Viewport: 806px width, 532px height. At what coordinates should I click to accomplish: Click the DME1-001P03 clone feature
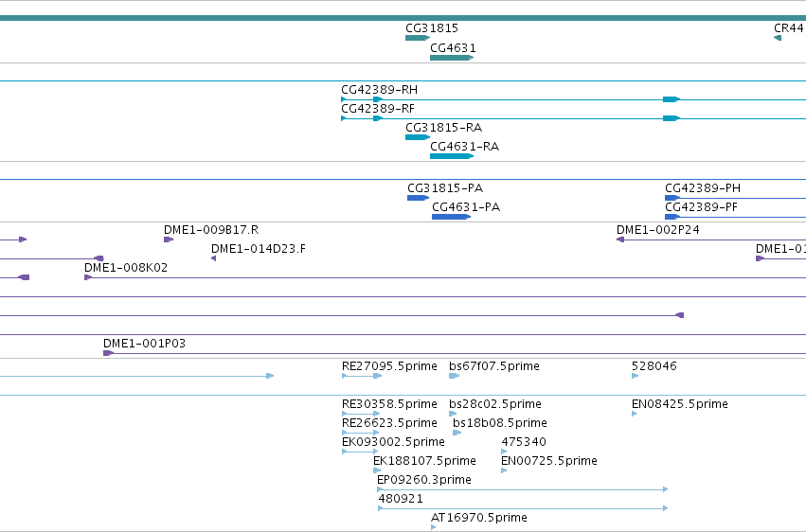click(455, 353)
